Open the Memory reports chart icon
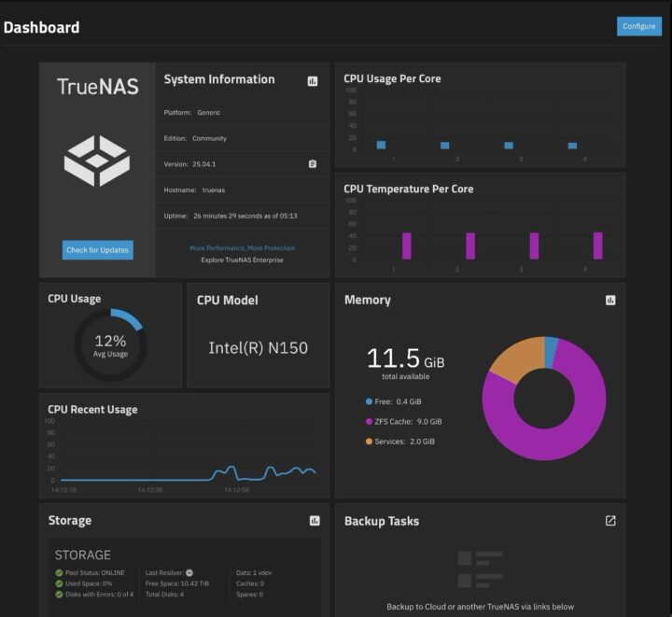 pos(610,301)
